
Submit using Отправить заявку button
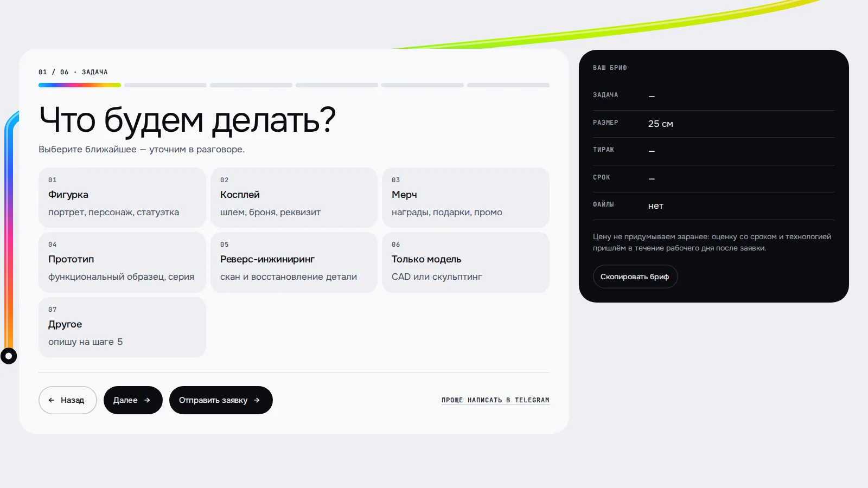pos(221,400)
